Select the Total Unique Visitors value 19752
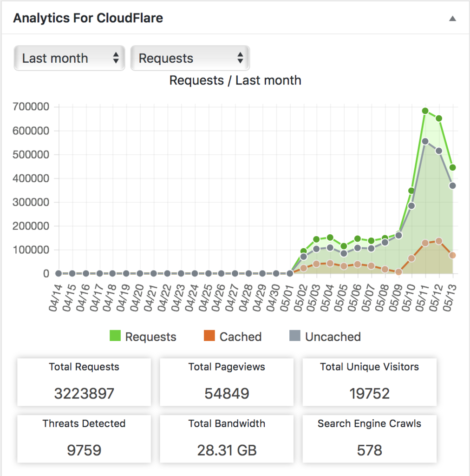Viewport: 470px width, 476px height. point(369,393)
